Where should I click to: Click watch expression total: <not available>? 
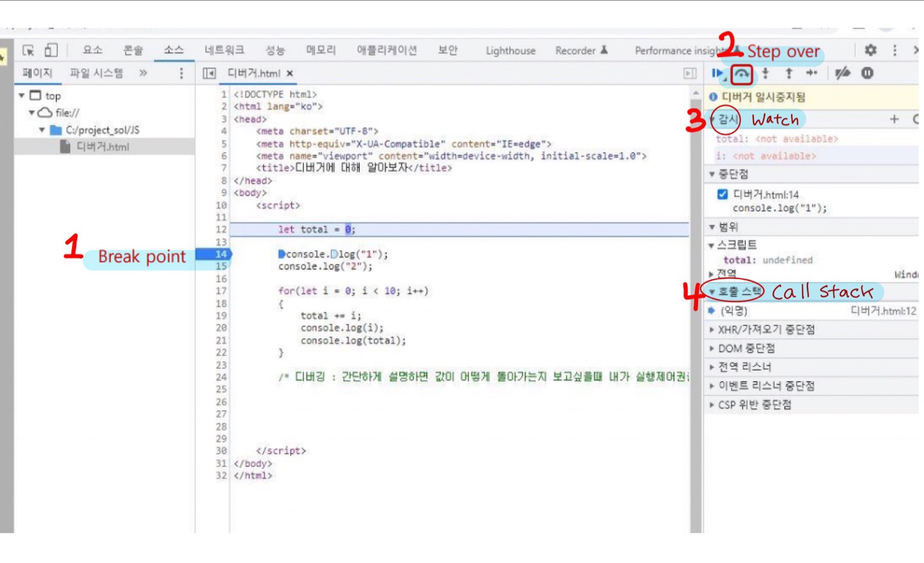pos(776,139)
